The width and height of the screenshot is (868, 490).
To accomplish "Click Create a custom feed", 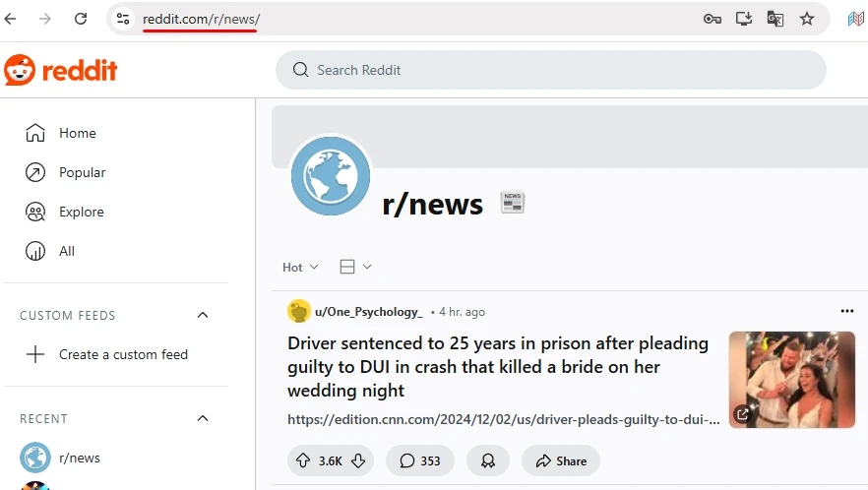I will coord(122,354).
